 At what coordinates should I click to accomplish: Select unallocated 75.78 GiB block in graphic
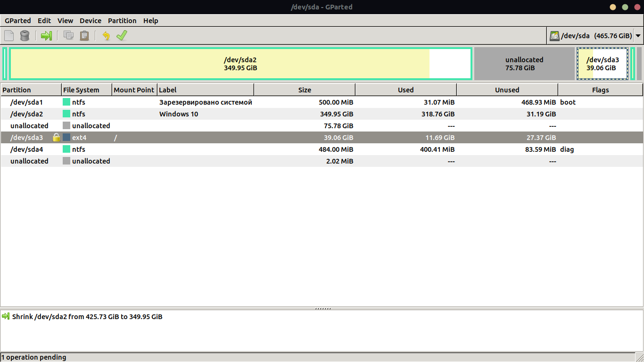pos(524,64)
